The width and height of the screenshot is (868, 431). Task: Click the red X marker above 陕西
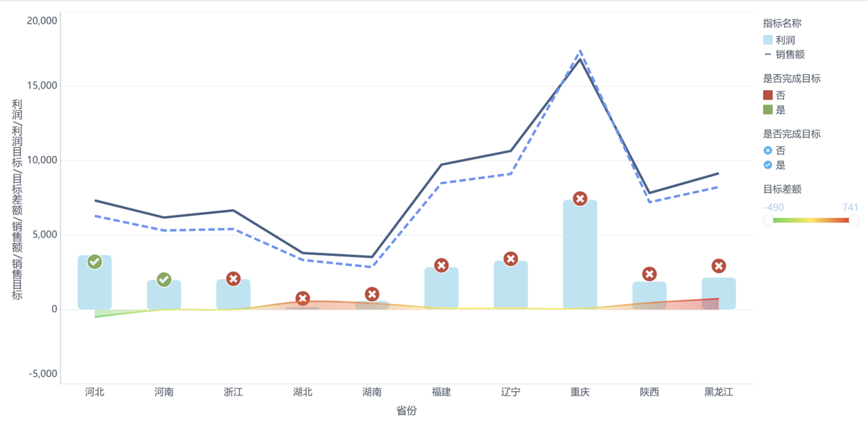tap(650, 274)
